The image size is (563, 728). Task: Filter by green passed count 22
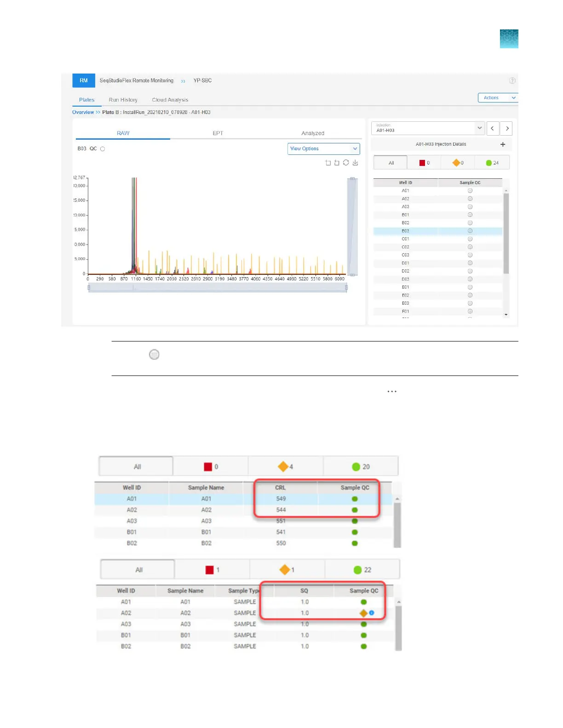point(362,570)
